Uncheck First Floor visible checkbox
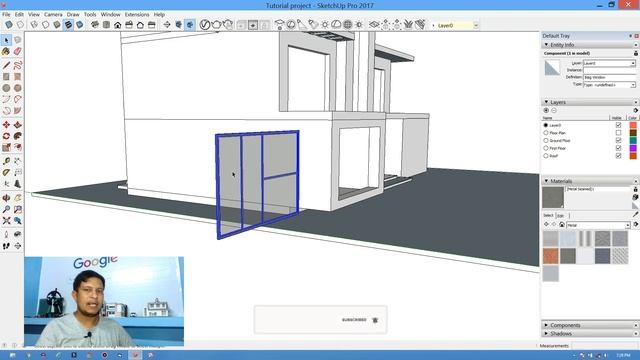 (x=618, y=148)
